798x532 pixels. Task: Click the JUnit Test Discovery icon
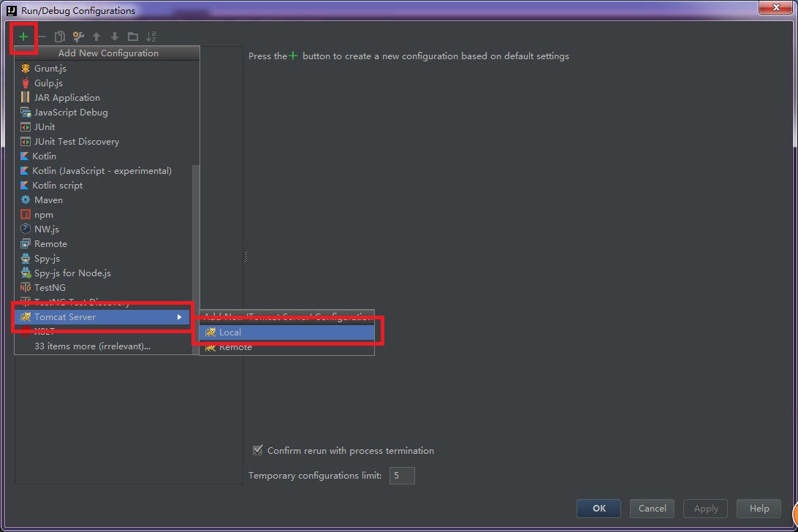(x=26, y=142)
